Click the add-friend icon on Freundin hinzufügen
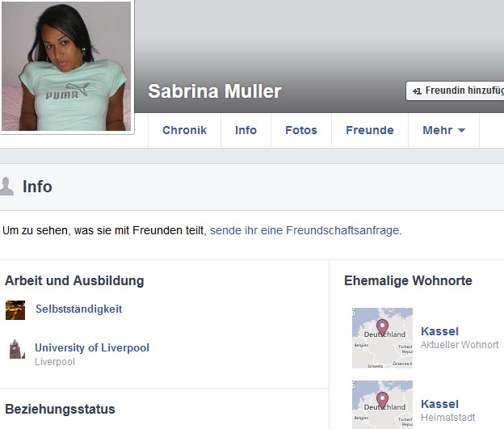The image size is (504, 429). pyautogui.click(x=417, y=91)
